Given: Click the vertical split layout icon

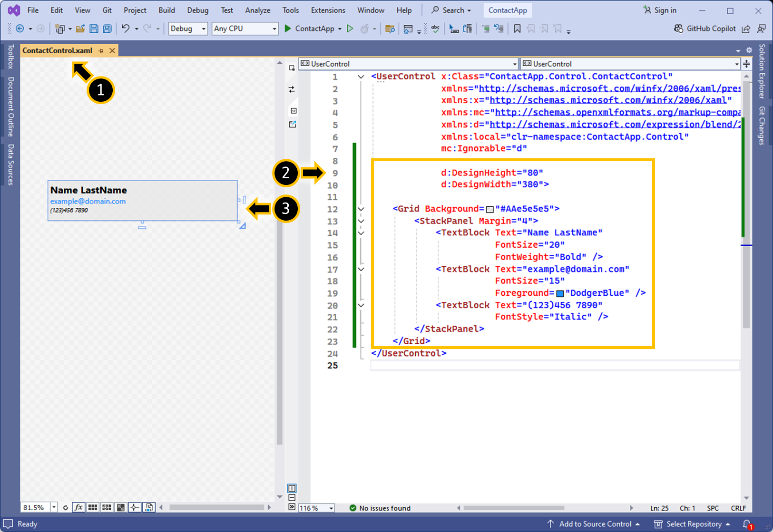Looking at the screenshot, I should tap(292, 488).
